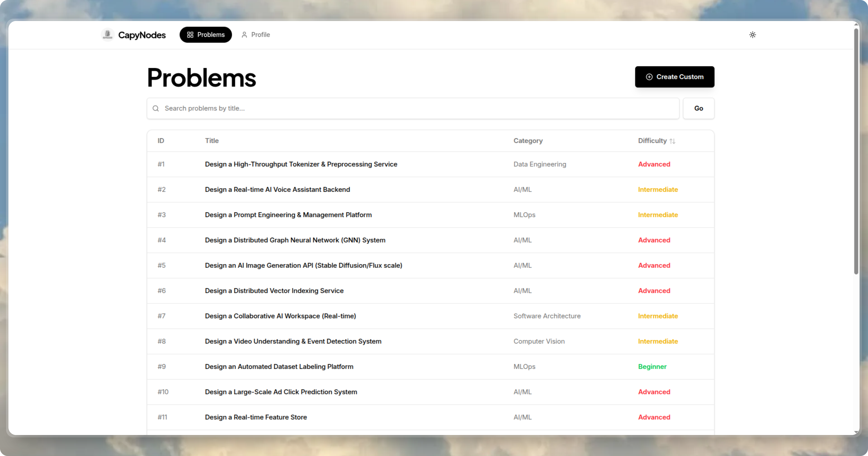Click the magnifying glass in the search bar
This screenshot has height=456, width=868.
pyautogui.click(x=156, y=108)
